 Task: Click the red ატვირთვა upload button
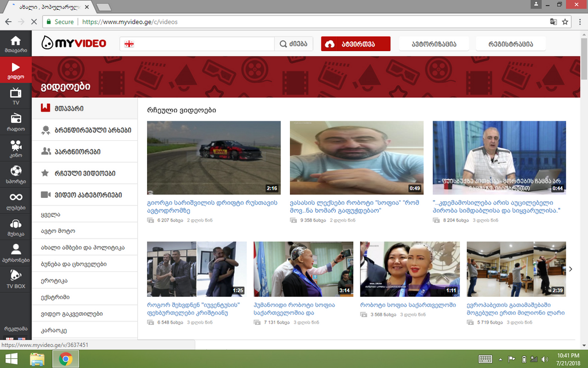click(355, 44)
